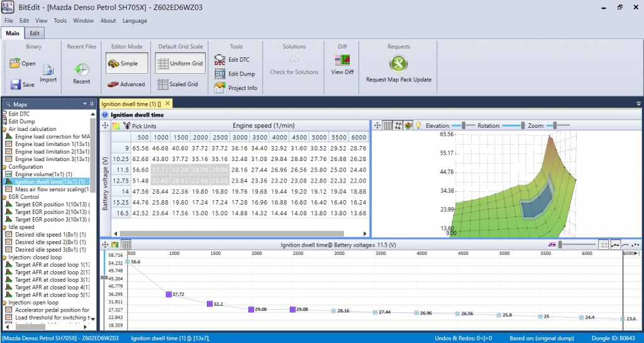644x343 pixels.
Task: Click the purple marker icon near graph slider
Action: 552,244
